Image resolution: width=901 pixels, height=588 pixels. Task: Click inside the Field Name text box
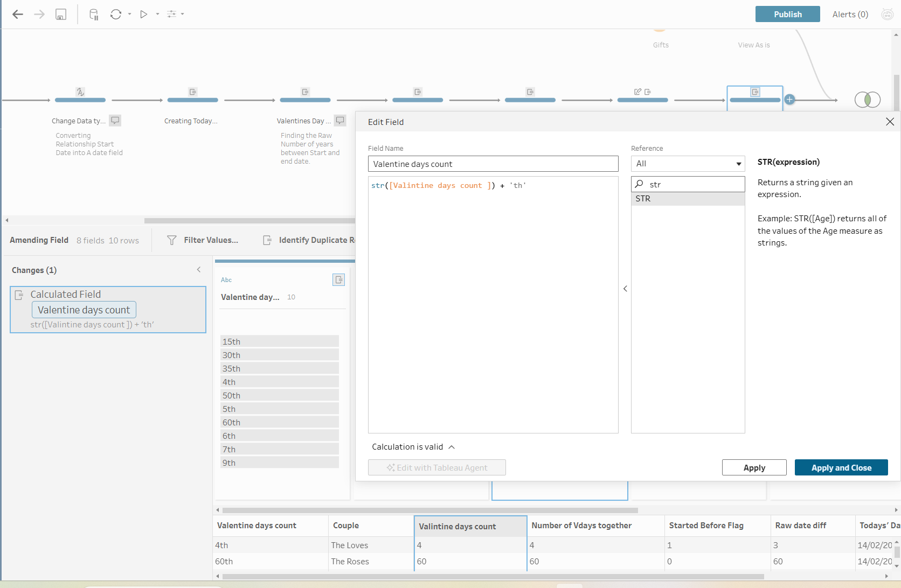pos(493,164)
